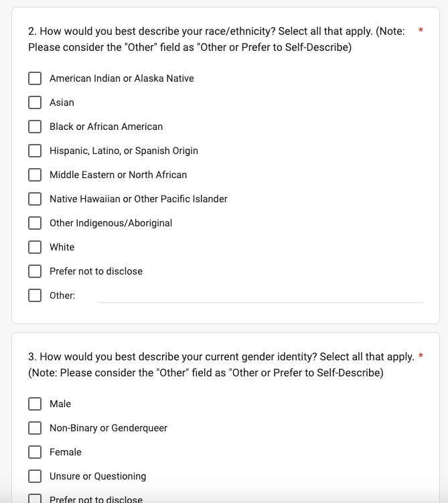
Task: Check the American Indian or Alaska Native box
Action: (35, 78)
